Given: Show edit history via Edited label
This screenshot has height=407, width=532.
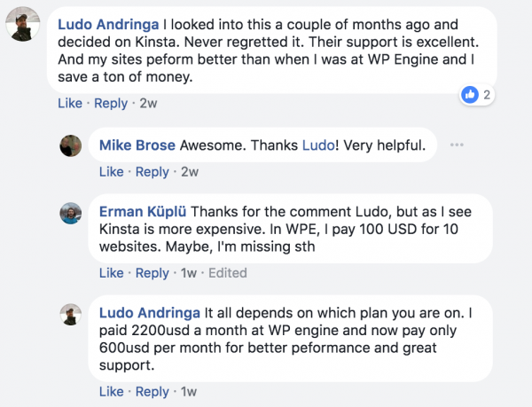Looking at the screenshot, I should coord(228,273).
